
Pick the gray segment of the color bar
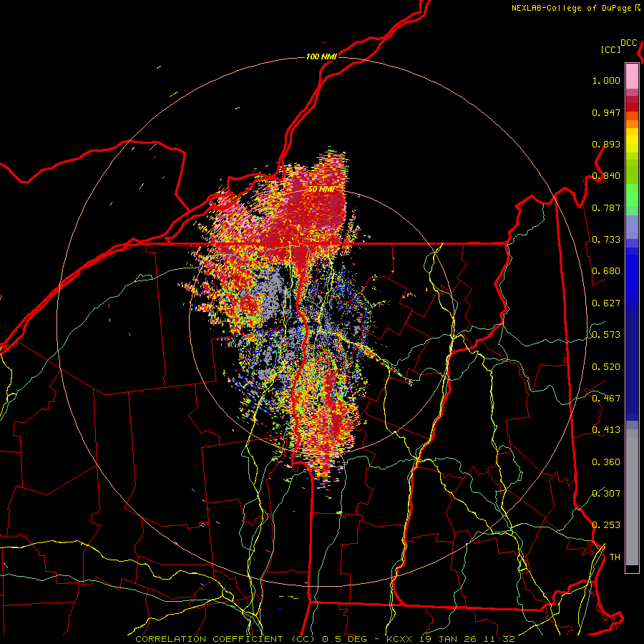tap(632, 497)
